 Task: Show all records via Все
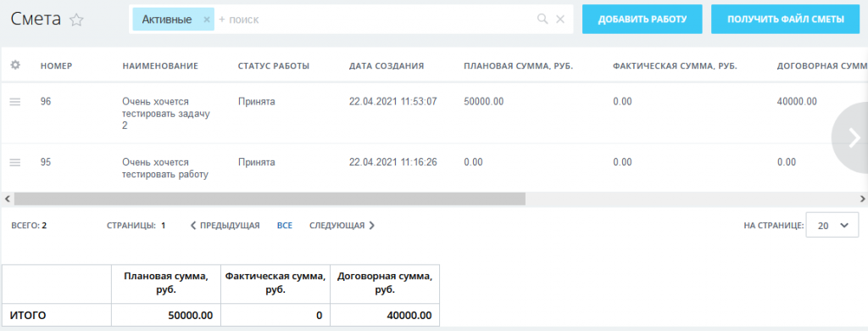coord(285,226)
